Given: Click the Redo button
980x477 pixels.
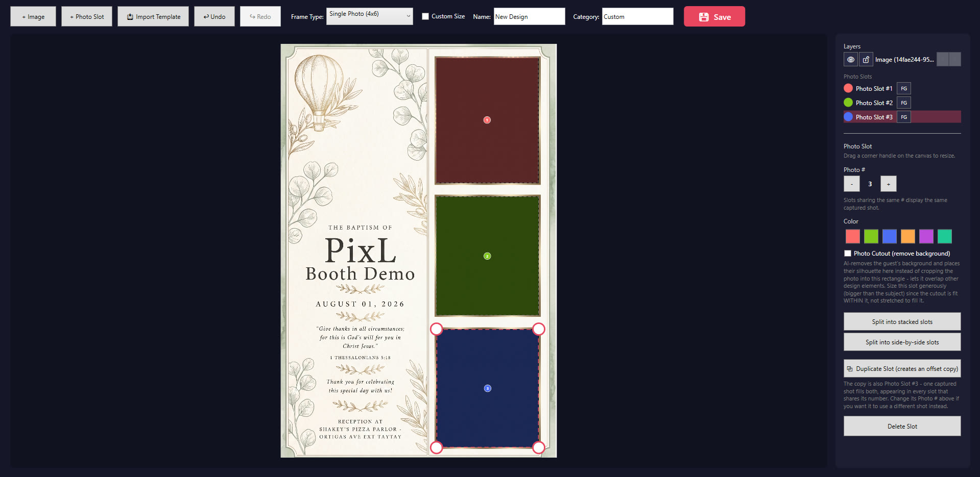Looking at the screenshot, I should 260,16.
